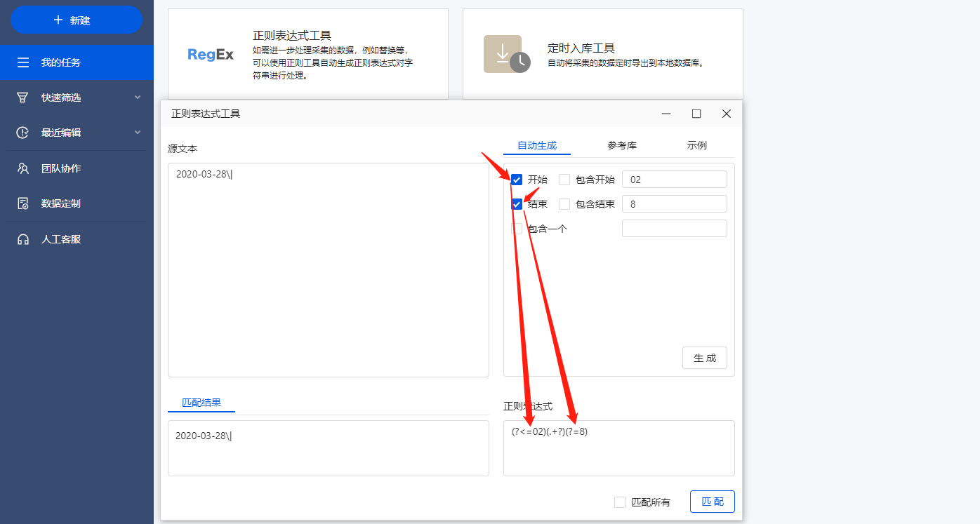Click the funnel icon for 快速筛选
This screenshot has width=980, height=524.
[23, 98]
